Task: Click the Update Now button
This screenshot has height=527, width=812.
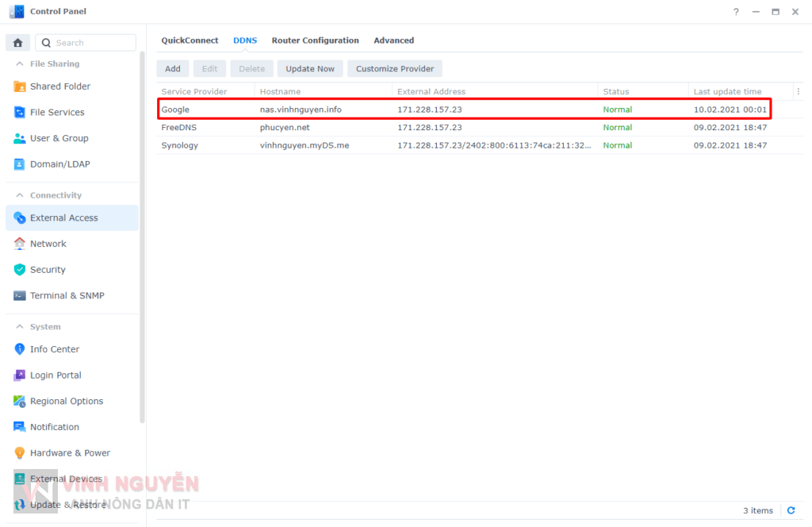Action: 310,69
